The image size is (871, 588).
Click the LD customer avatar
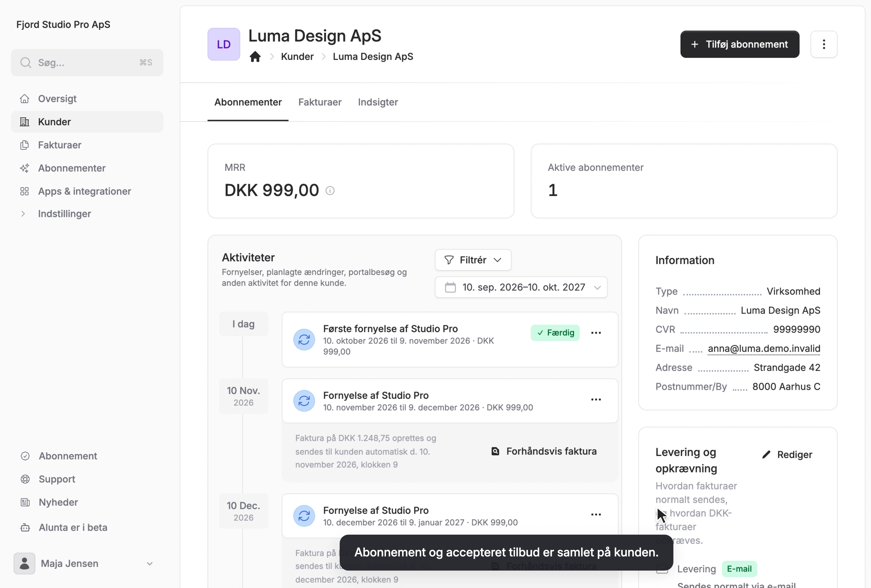pos(224,44)
